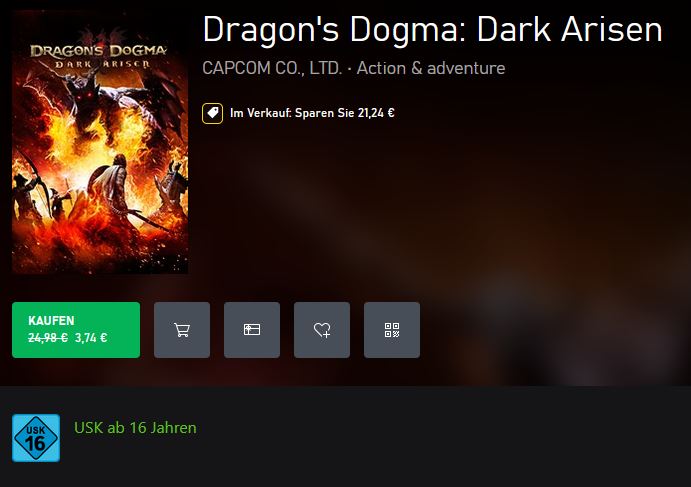Screen dimensions: 691x487
Task: Click the USK 16 rating badge
Action: pos(36,438)
